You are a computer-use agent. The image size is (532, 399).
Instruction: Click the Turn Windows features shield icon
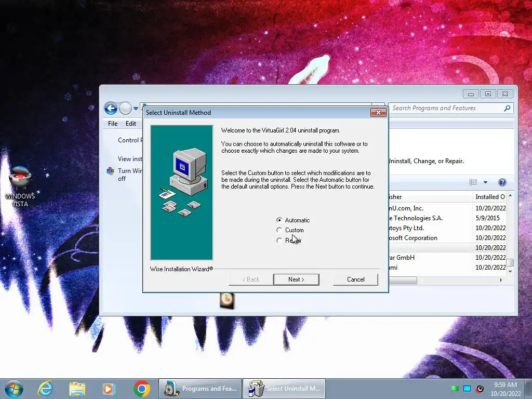(110, 170)
